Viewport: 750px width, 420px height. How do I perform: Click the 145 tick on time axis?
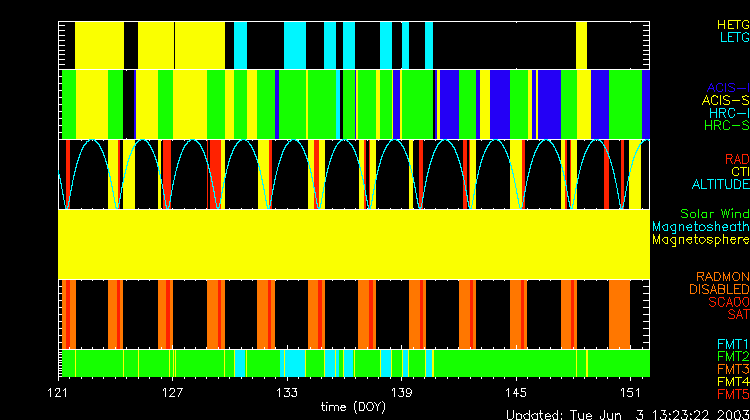pos(517,390)
